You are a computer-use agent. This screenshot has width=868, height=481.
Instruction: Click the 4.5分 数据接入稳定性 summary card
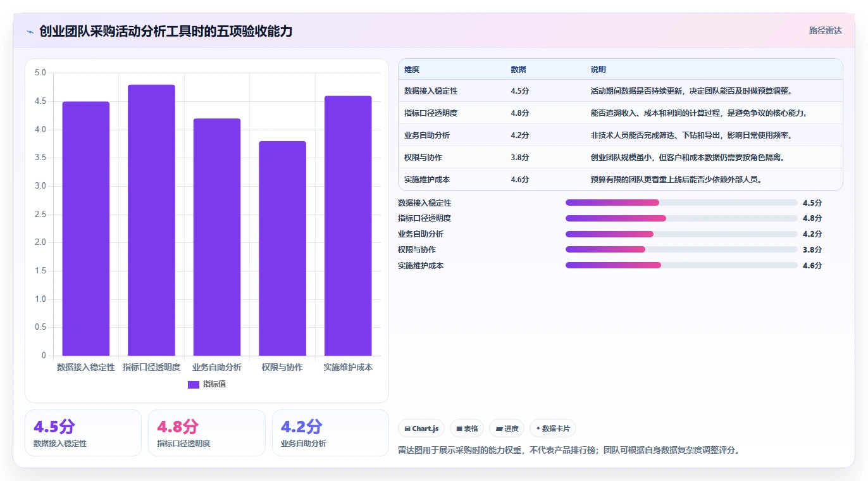point(83,433)
